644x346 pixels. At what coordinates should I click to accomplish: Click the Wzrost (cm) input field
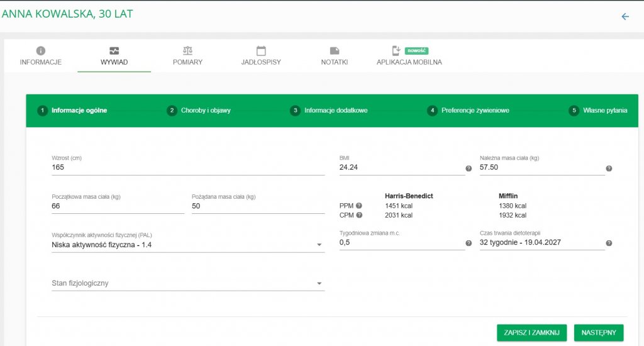[188, 167]
